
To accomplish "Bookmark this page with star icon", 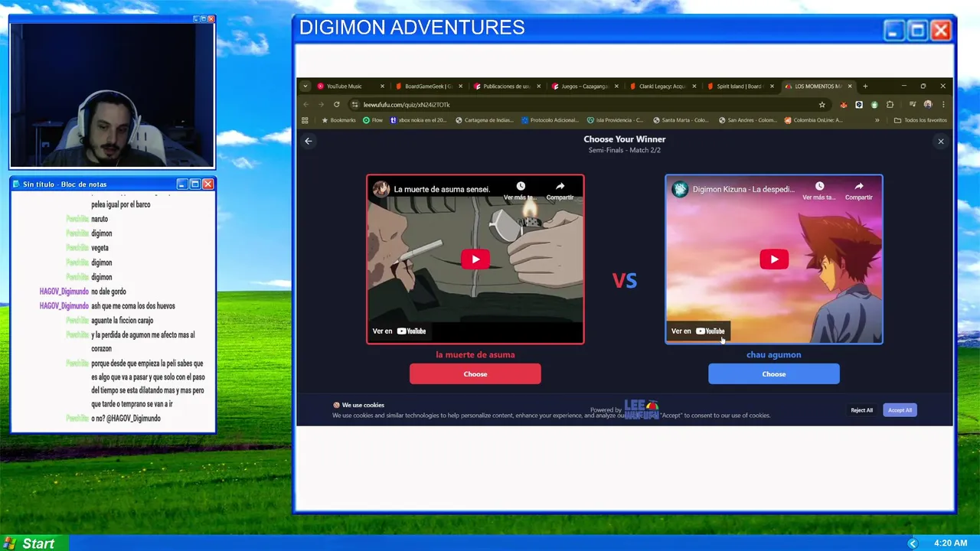I will point(822,104).
